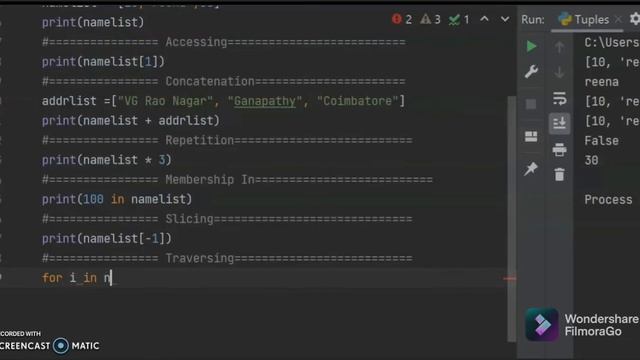Click the line print(namelist + addrlist)
This screenshot has width=640, height=360.
(131, 121)
